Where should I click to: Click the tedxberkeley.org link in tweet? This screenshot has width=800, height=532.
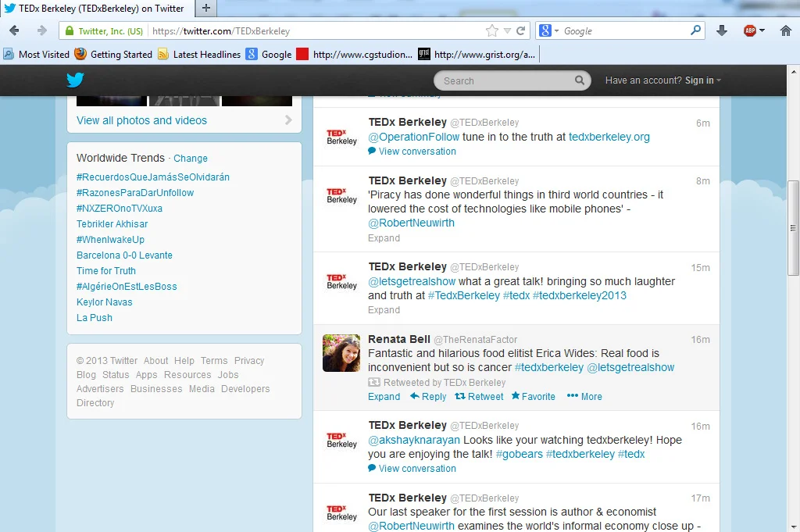coord(609,137)
